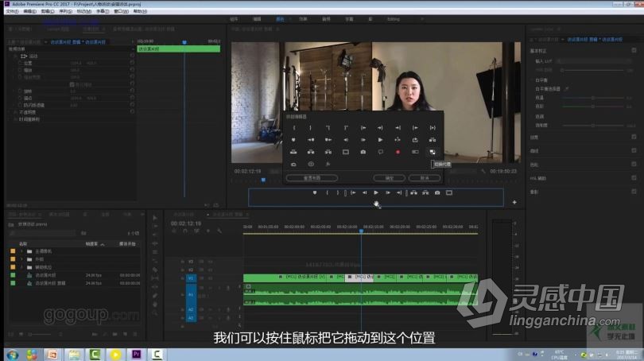
Task: Expand the first bin folder in Project panel
Action: click(21, 251)
